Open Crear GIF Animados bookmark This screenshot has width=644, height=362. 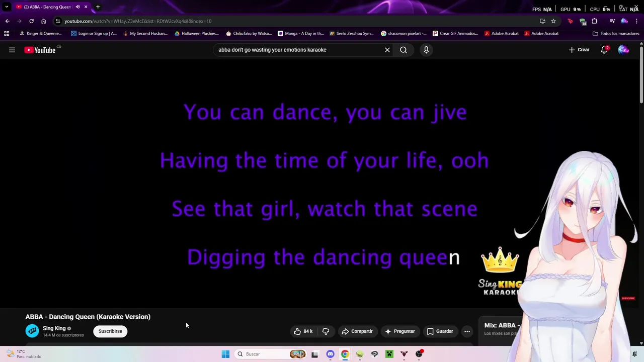(x=456, y=34)
